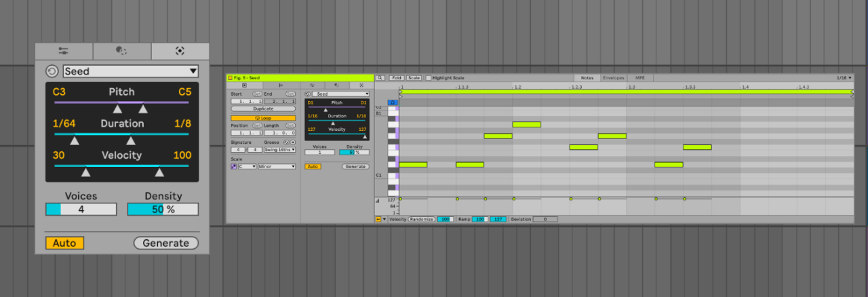Open the large Seed generator dropdown
The height and width of the screenshot is (297, 868).
[130, 71]
